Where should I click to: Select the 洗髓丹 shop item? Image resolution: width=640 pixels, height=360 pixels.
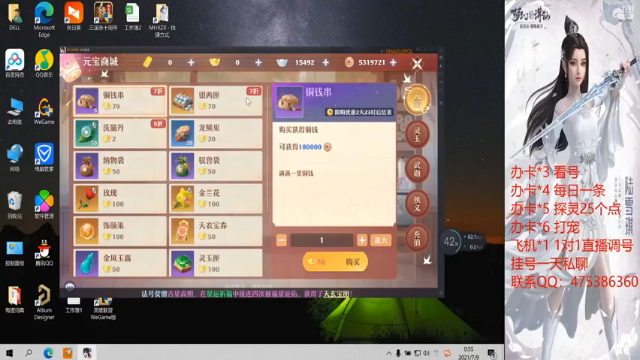pos(120,133)
